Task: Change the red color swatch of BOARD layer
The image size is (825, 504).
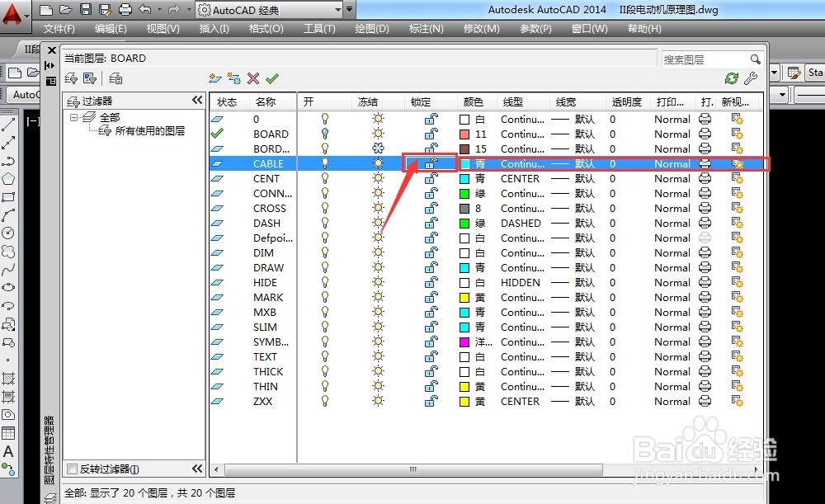Action: click(464, 134)
